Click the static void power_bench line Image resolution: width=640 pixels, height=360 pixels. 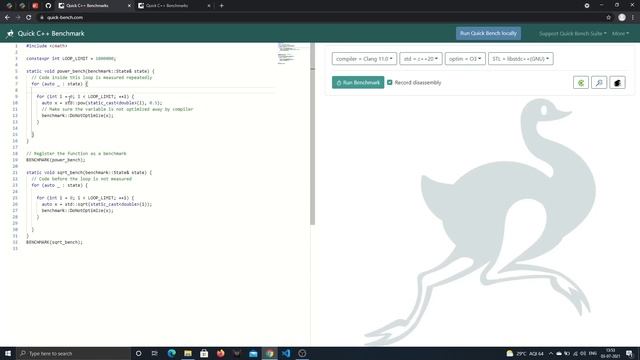point(90,71)
